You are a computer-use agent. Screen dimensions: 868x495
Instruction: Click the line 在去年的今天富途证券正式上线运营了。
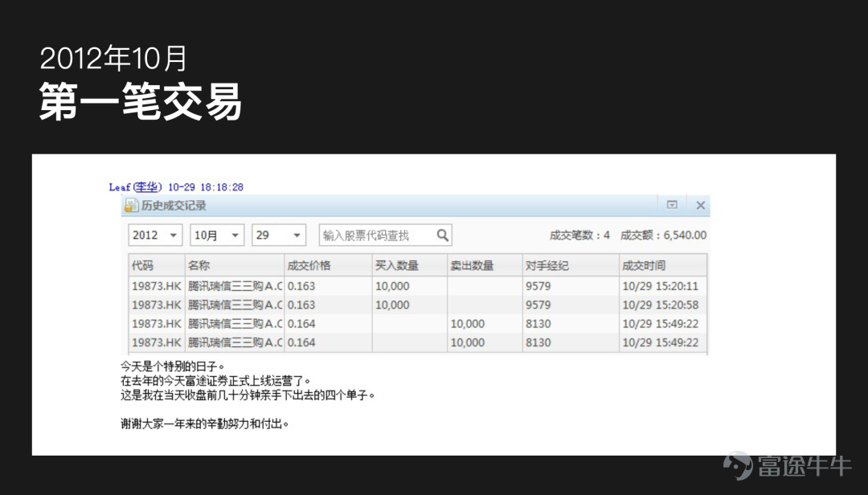216,381
